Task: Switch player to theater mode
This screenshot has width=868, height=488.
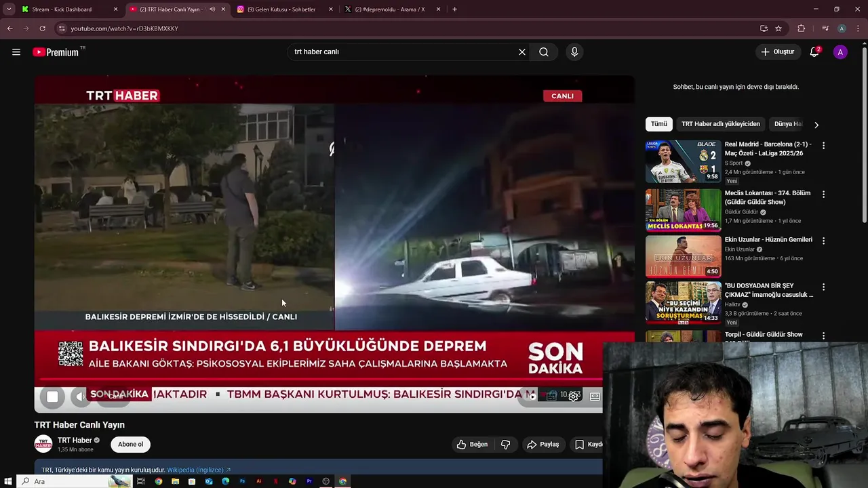Action: pos(595,396)
